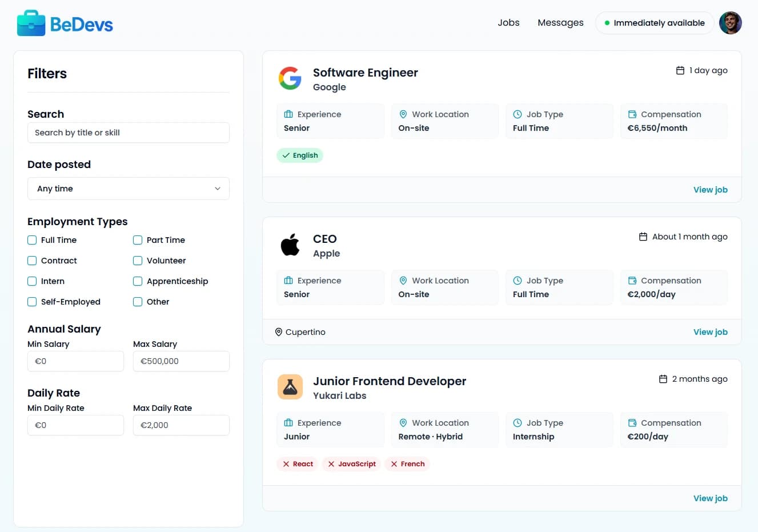
Task: Go to the Jobs navigation item
Action: tap(508, 23)
